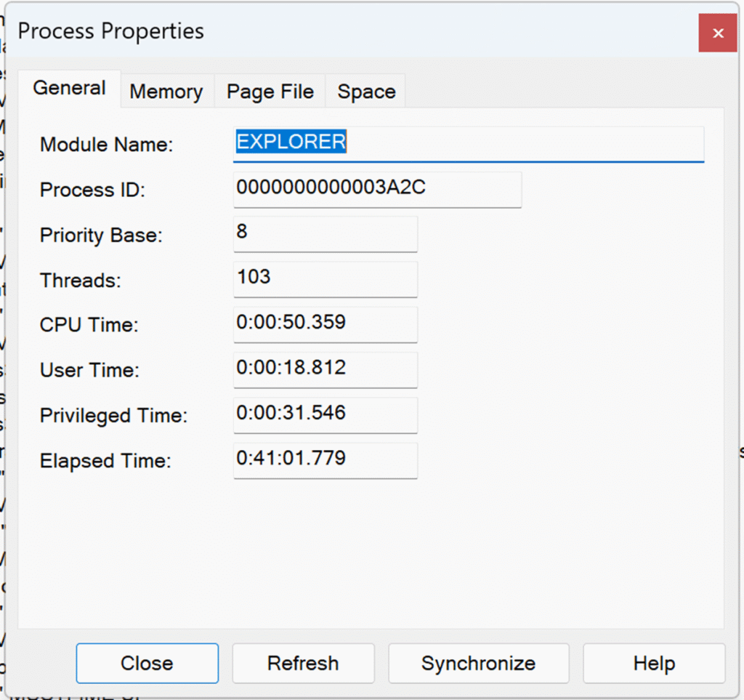Close the dialog with the red X
Screen dimensions: 744x700
click(x=717, y=33)
